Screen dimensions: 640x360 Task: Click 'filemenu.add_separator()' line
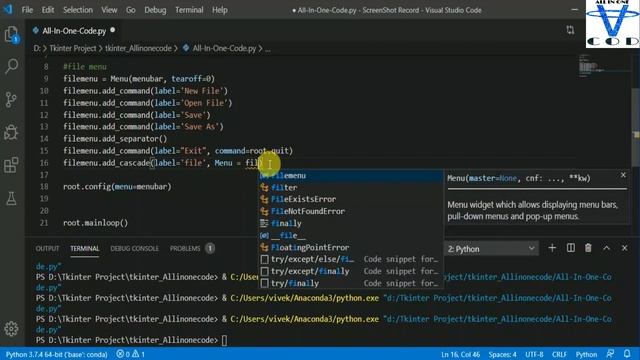click(115, 139)
